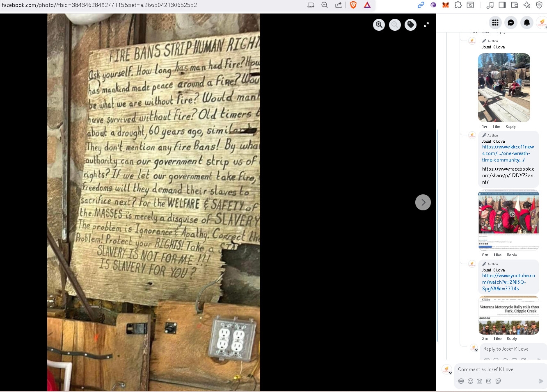Zoom in on the Facebook photo
The height and width of the screenshot is (392, 547).
pos(379,25)
